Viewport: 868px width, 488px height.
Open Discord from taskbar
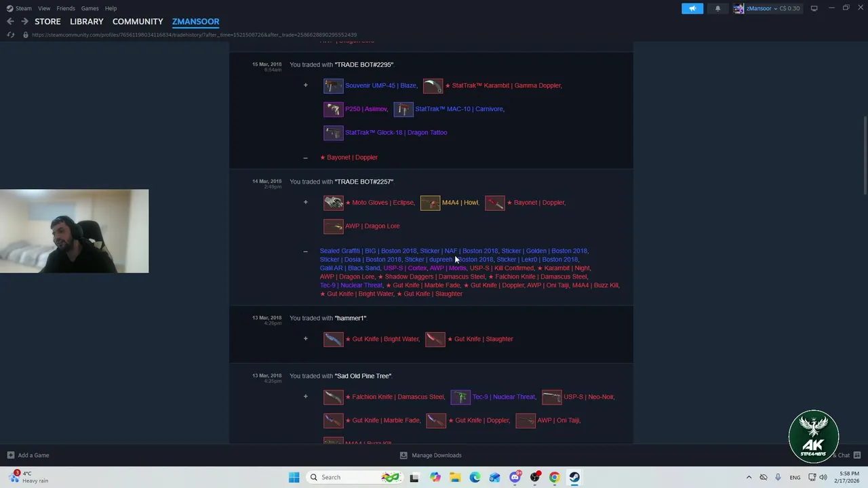515,477
